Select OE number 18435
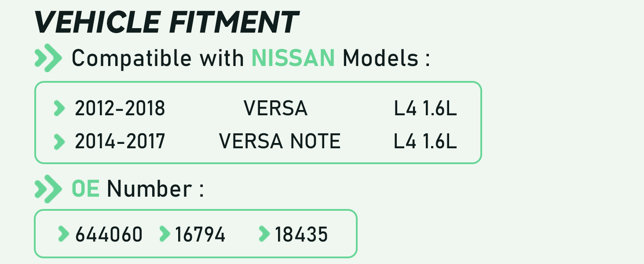This screenshot has width=644, height=264. pos(301,235)
